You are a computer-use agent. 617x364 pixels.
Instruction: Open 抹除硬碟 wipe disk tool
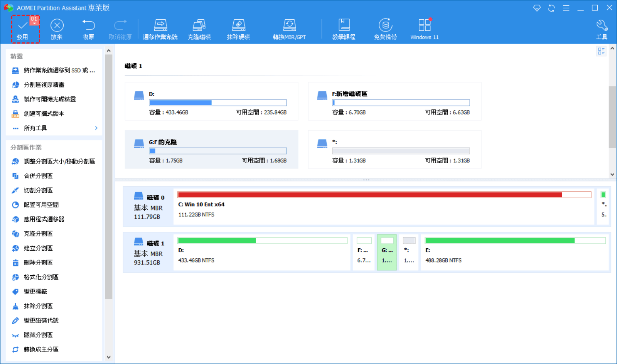click(x=238, y=29)
